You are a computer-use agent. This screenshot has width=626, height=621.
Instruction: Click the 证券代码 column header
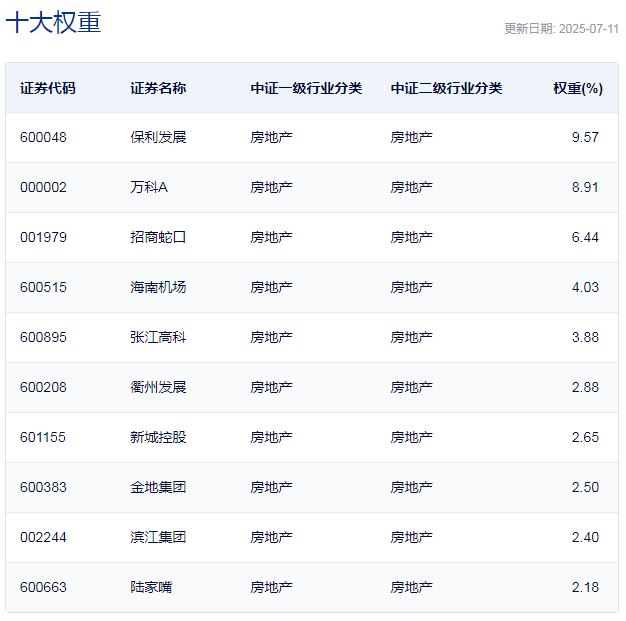(47, 88)
